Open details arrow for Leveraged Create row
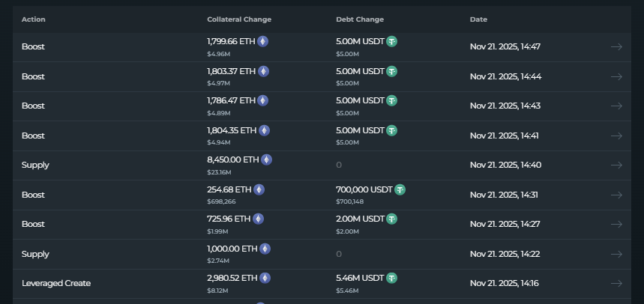This screenshot has height=304, width=644. 616,283
